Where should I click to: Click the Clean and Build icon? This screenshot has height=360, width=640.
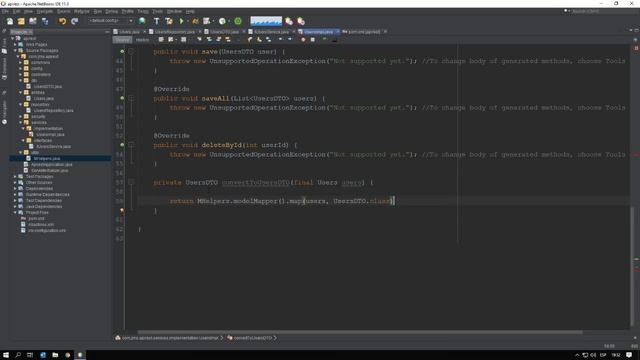(169, 21)
